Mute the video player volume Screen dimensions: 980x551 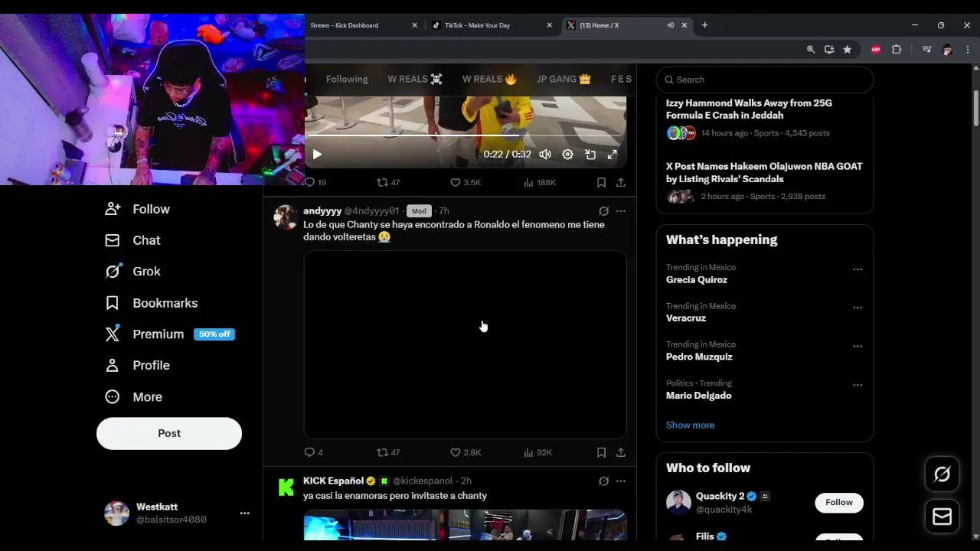545,155
